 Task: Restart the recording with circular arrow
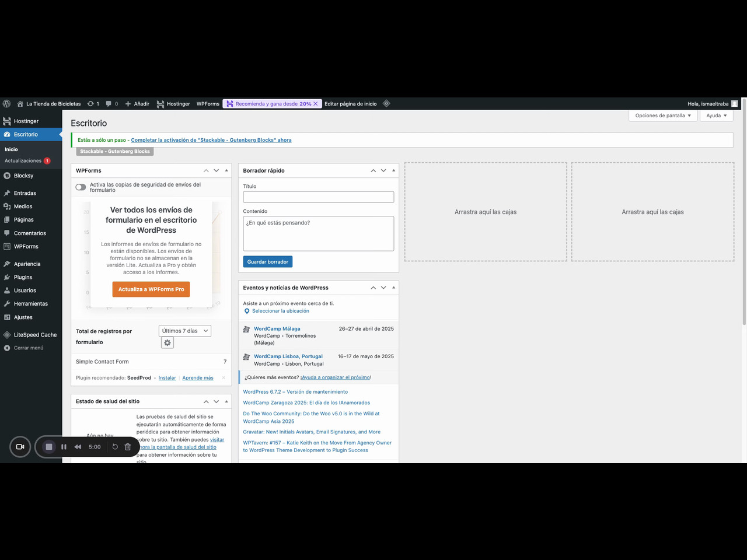pyautogui.click(x=115, y=447)
